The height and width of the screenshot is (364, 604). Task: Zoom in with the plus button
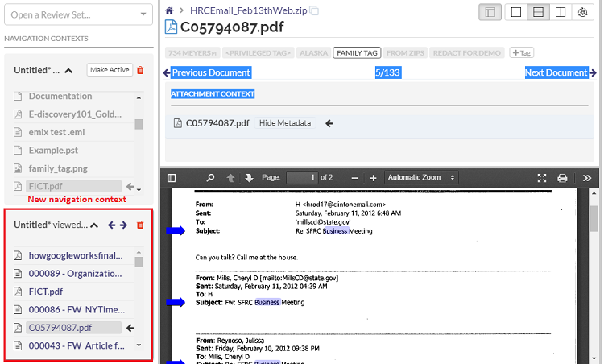[373, 177]
